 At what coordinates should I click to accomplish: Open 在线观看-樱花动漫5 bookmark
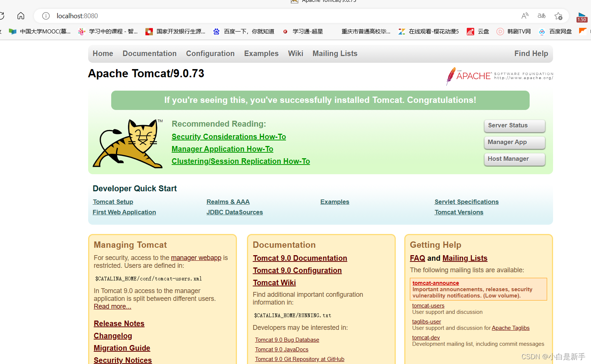coord(428,32)
